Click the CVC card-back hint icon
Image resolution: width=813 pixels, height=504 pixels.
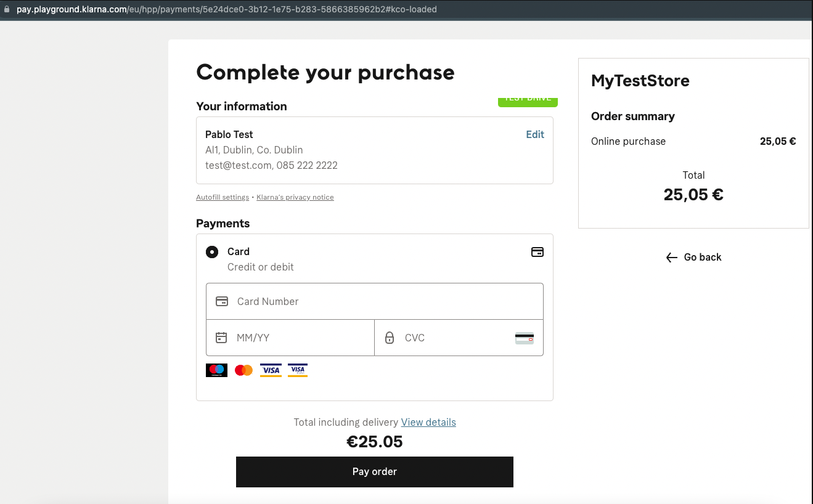pos(524,338)
